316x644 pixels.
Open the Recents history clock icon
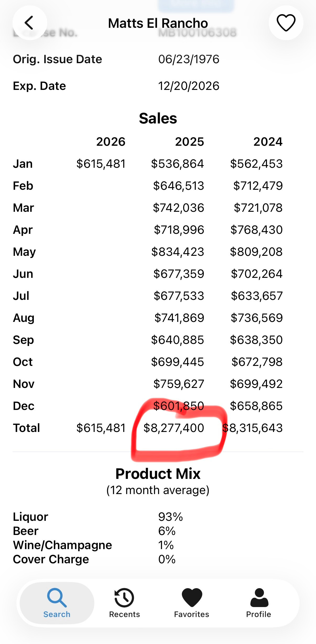[124, 598]
